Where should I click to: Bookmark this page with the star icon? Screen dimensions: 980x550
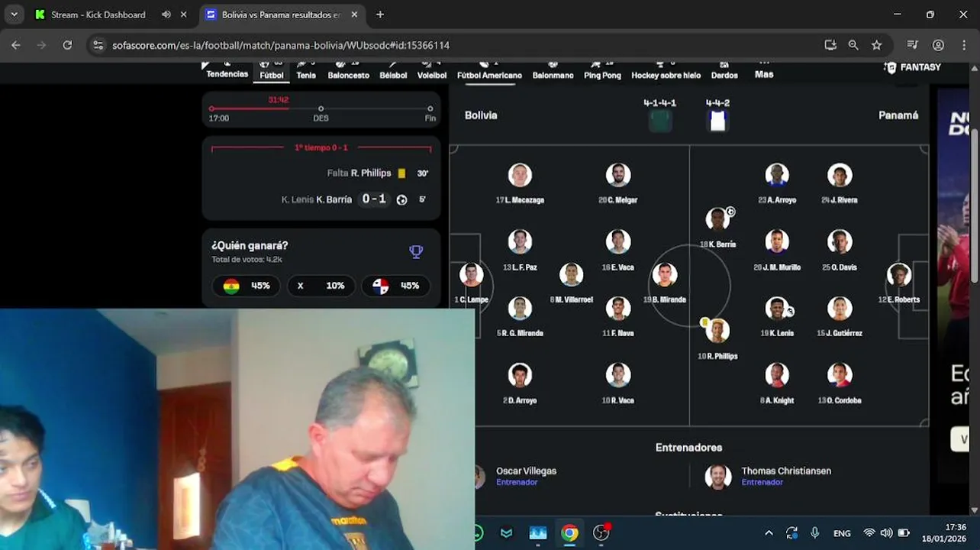(x=876, y=45)
